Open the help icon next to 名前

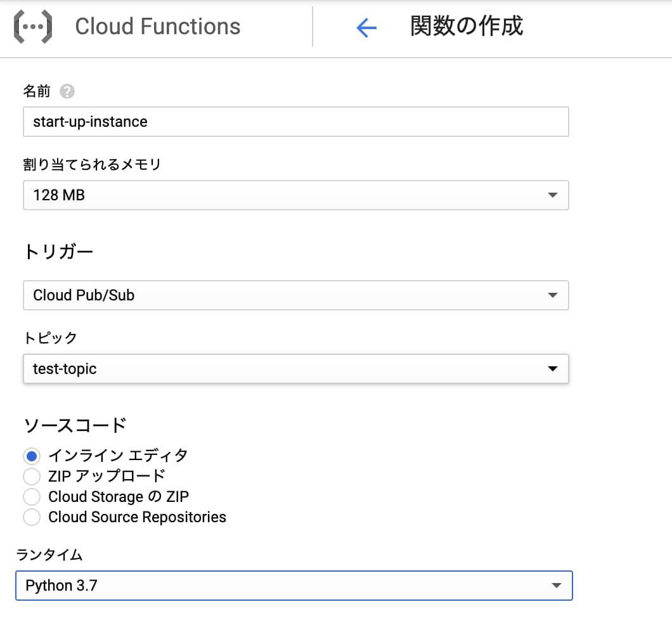coord(67,91)
